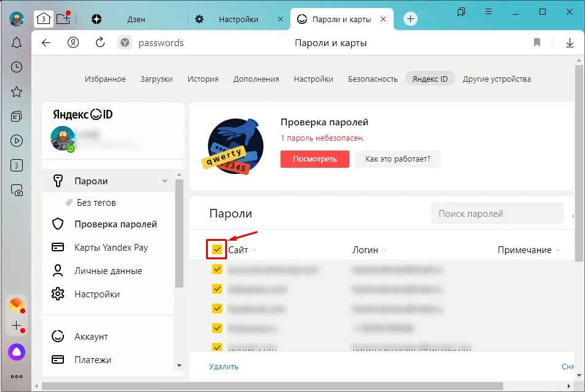Sort by Логин column arrow
This screenshot has height=392, width=585.
[384, 250]
